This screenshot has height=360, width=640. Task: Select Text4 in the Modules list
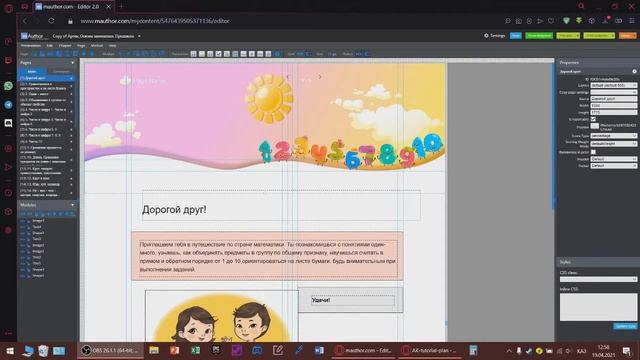pos(37,227)
